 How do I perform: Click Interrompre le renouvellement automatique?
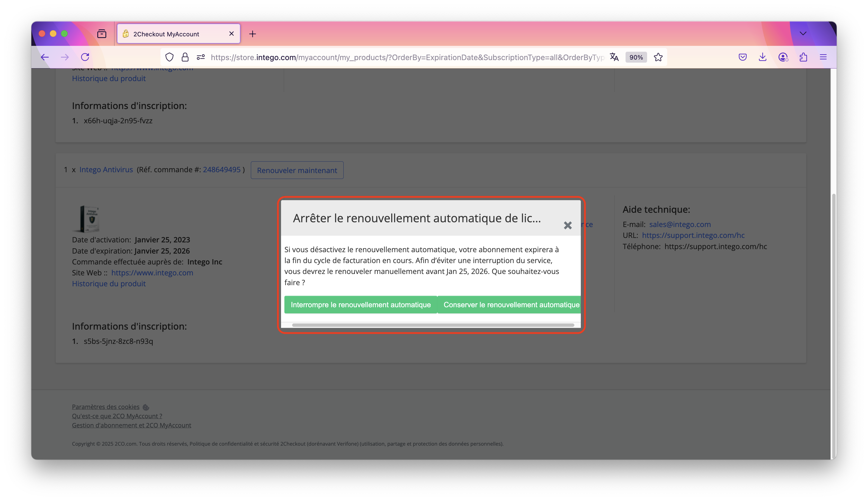click(360, 304)
